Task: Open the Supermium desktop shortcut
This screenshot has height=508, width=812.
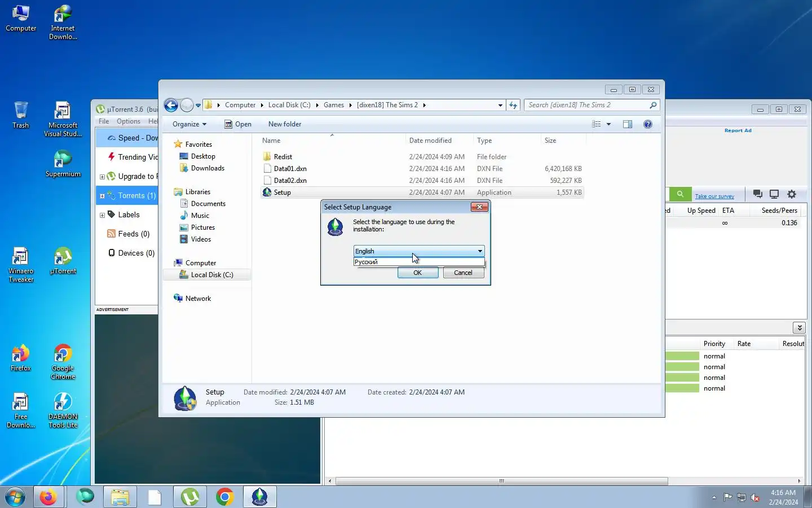Action: (x=63, y=164)
